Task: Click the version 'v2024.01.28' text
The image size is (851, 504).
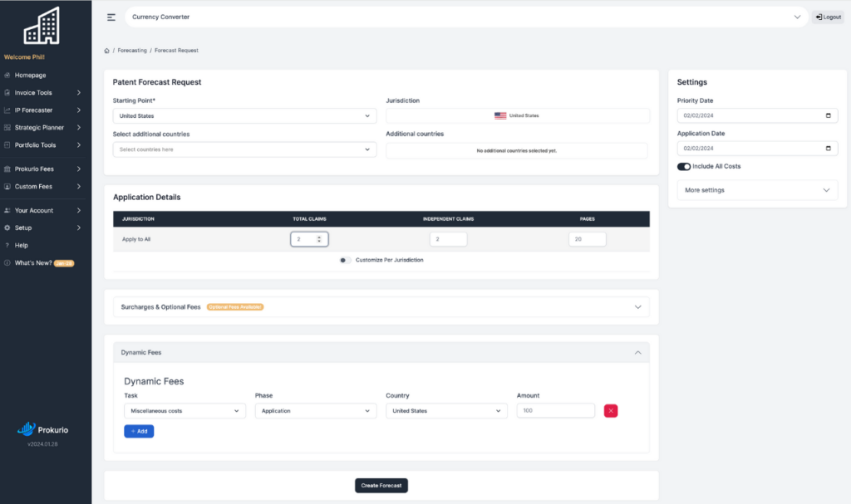Action: point(42,443)
